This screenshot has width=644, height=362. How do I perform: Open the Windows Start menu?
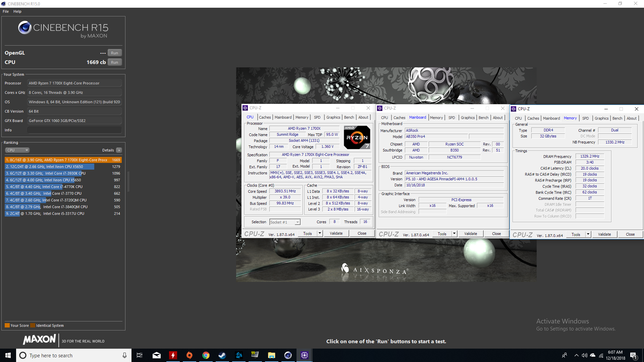click(8, 355)
